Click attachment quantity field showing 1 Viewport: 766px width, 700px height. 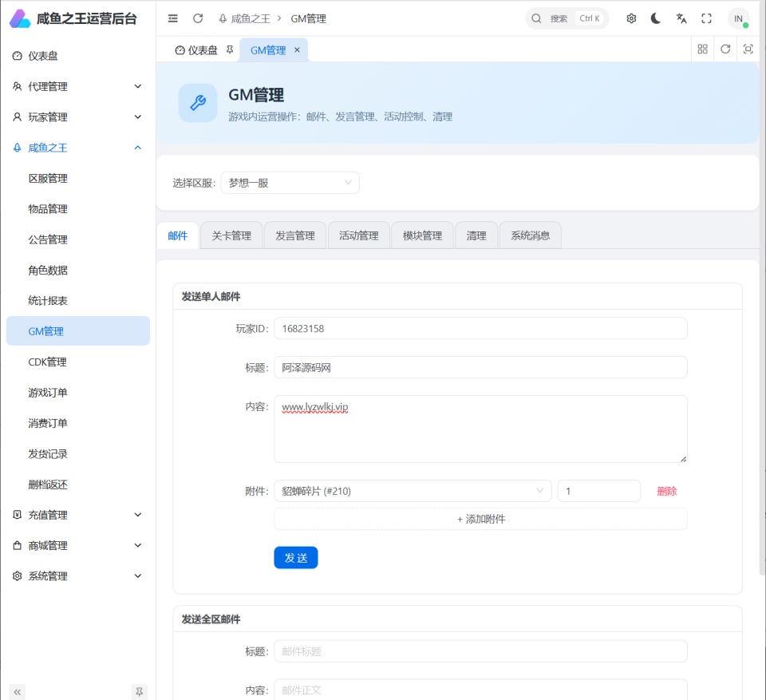[599, 491]
